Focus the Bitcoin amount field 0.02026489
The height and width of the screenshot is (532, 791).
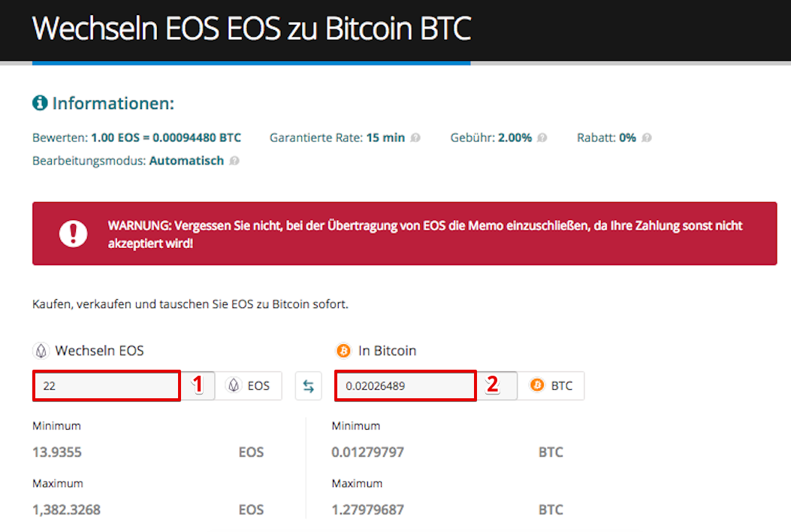(406, 386)
